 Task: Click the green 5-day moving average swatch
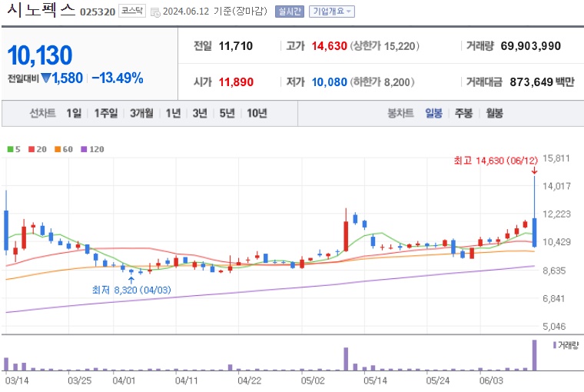(x=10, y=149)
